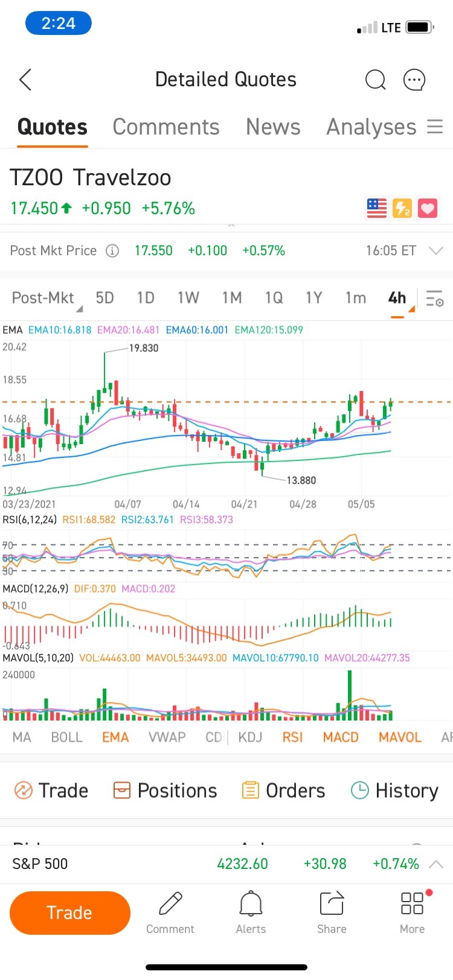Image resolution: width=453 pixels, height=980 pixels.
Task: Open Orders
Action: tap(283, 791)
